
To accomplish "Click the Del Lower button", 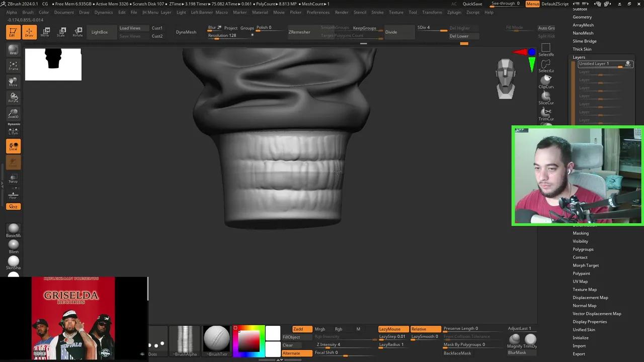I will (x=459, y=36).
